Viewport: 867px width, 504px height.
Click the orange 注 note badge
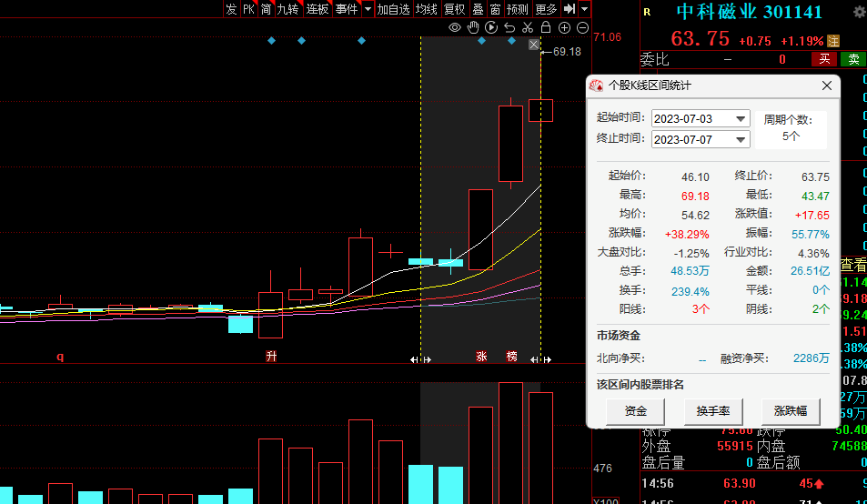pyautogui.click(x=832, y=41)
